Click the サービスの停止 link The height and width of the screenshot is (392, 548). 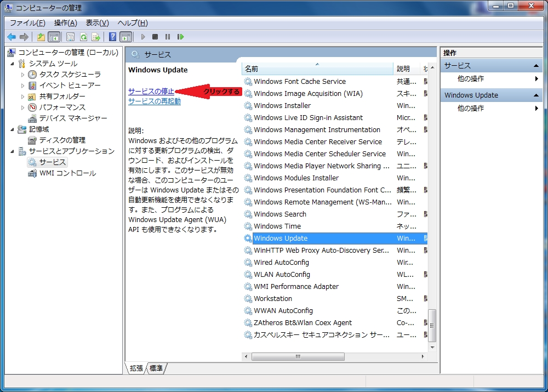151,91
